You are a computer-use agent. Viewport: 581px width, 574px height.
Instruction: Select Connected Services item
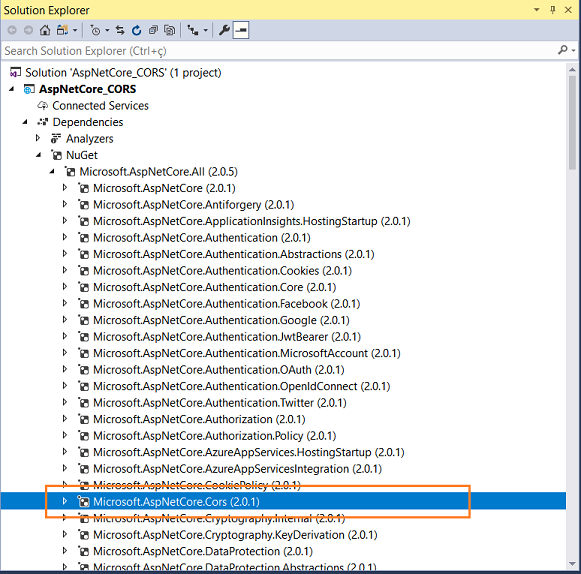[x=100, y=106]
